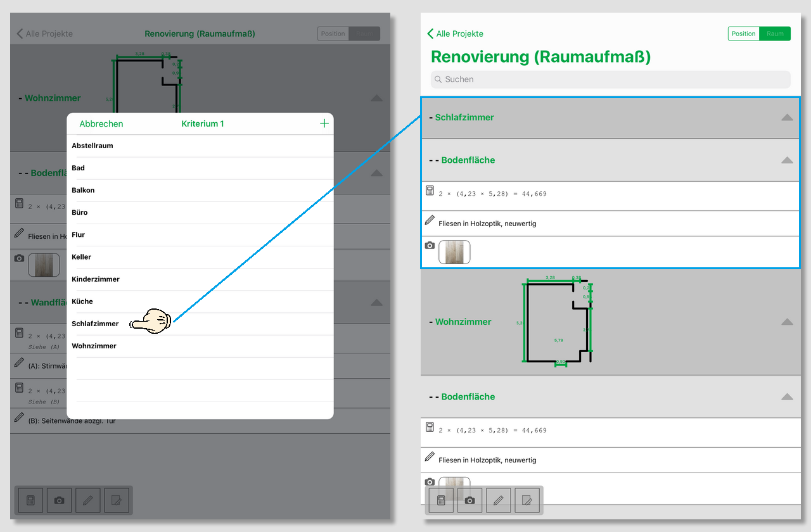Select Kinderzimmer in the criteria list

point(200,279)
